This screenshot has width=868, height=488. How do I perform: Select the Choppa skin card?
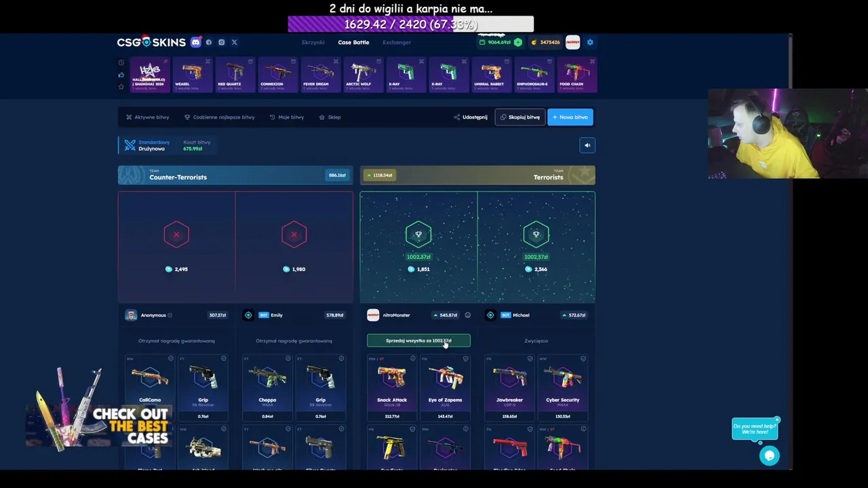(x=267, y=387)
